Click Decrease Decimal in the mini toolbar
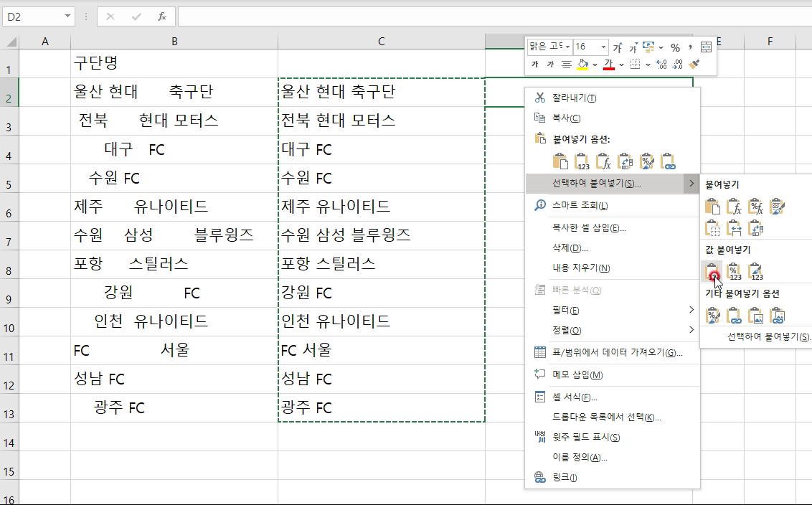 click(677, 65)
